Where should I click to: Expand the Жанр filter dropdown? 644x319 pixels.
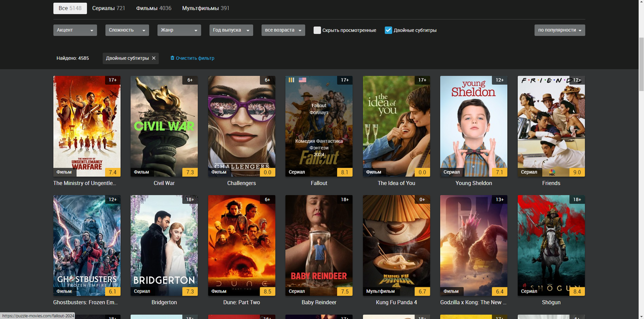pos(179,30)
